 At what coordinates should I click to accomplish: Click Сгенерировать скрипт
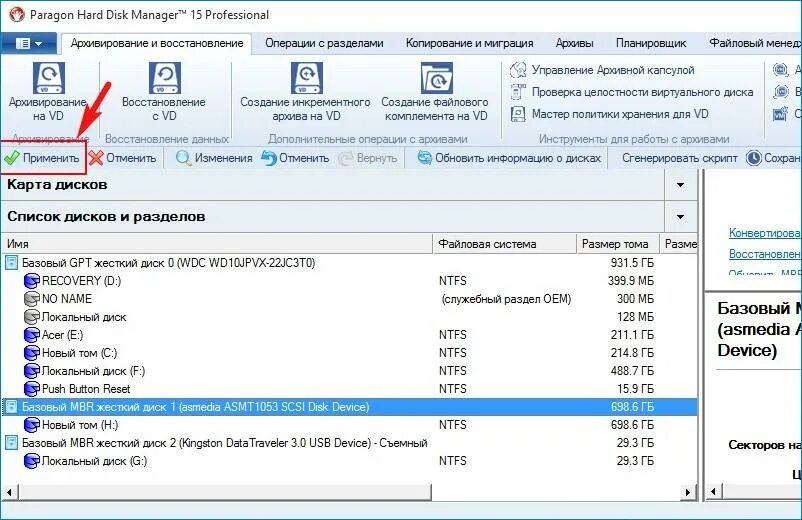point(680,158)
